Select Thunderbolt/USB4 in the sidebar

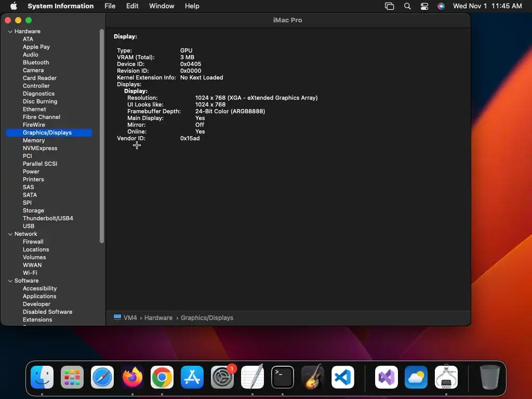click(48, 219)
